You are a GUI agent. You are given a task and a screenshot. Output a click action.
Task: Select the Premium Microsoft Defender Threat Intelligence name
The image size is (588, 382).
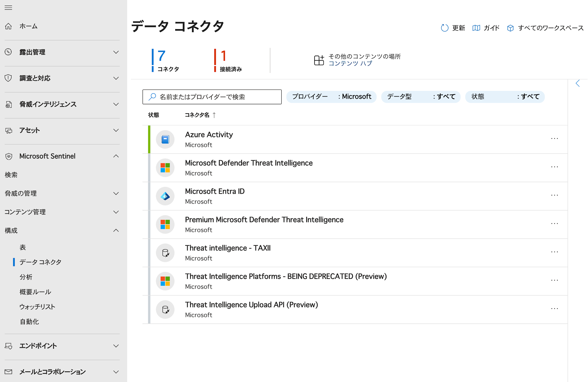click(264, 220)
